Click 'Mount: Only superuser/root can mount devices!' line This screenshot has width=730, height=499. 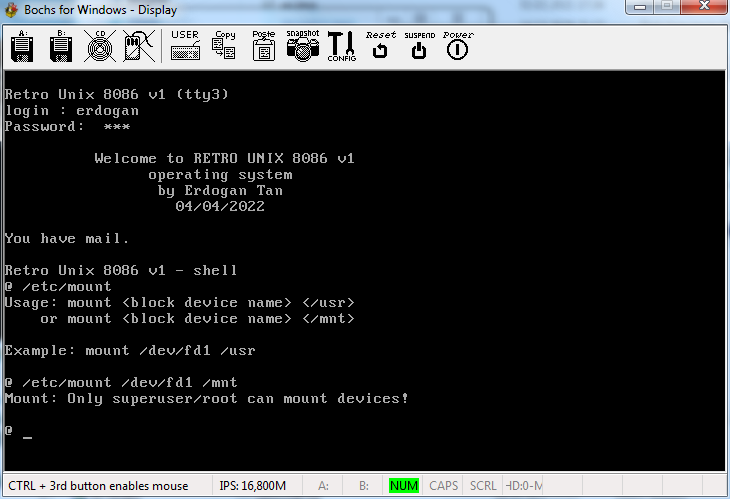click(206, 398)
